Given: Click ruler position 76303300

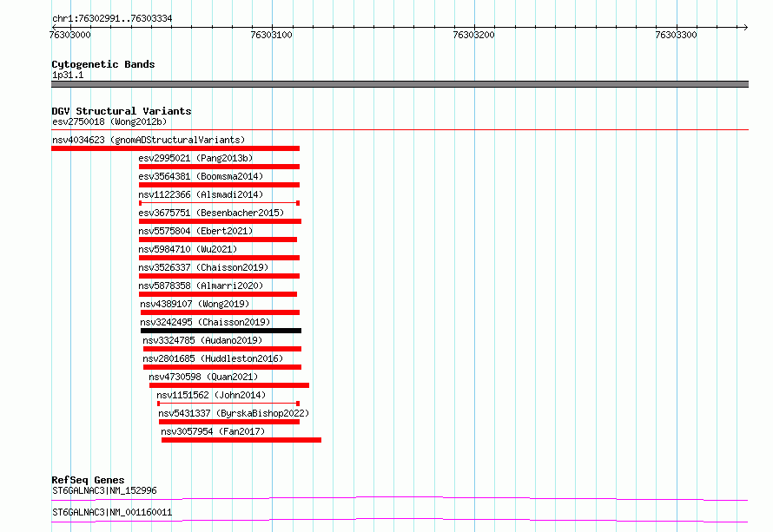Looking at the screenshot, I should (677, 35).
